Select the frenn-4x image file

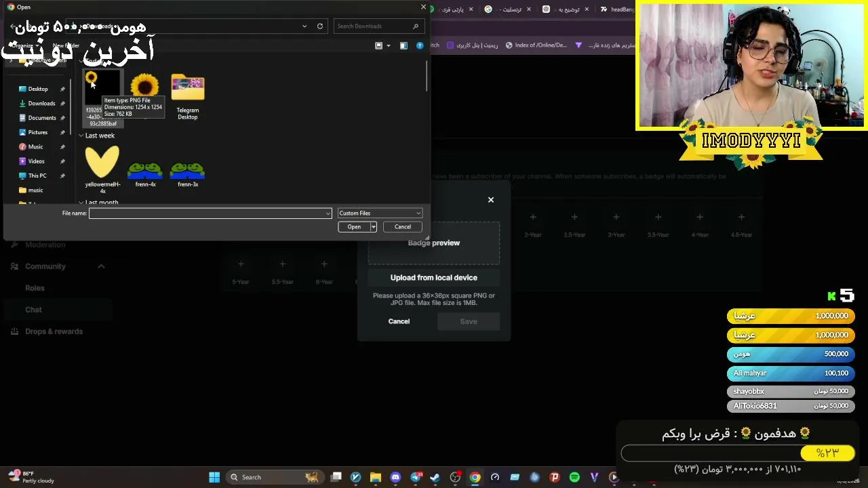pyautogui.click(x=145, y=174)
